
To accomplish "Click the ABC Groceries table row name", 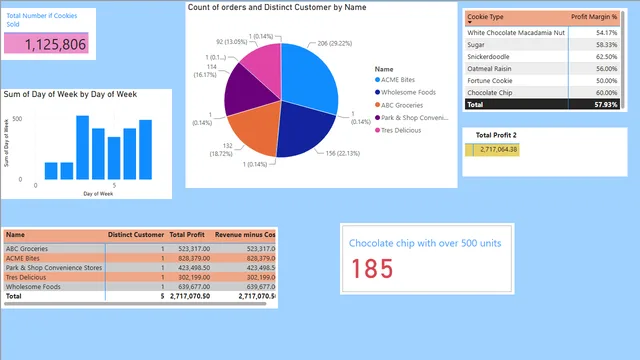I will tap(27, 249).
